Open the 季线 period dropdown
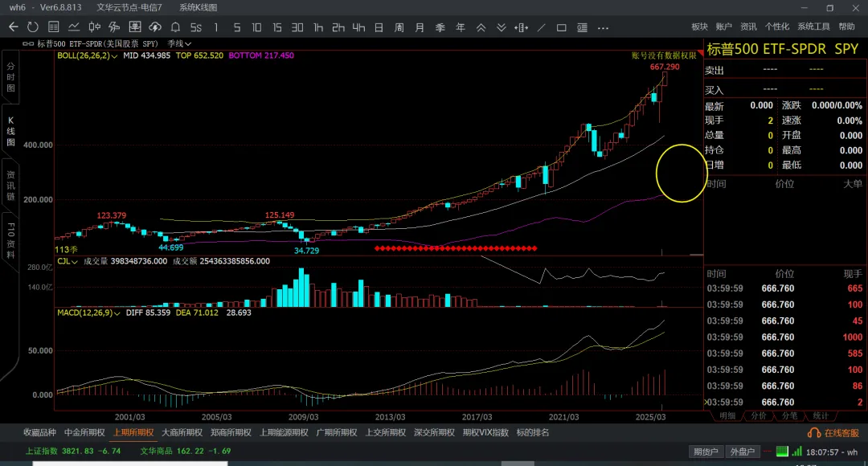 (179, 43)
